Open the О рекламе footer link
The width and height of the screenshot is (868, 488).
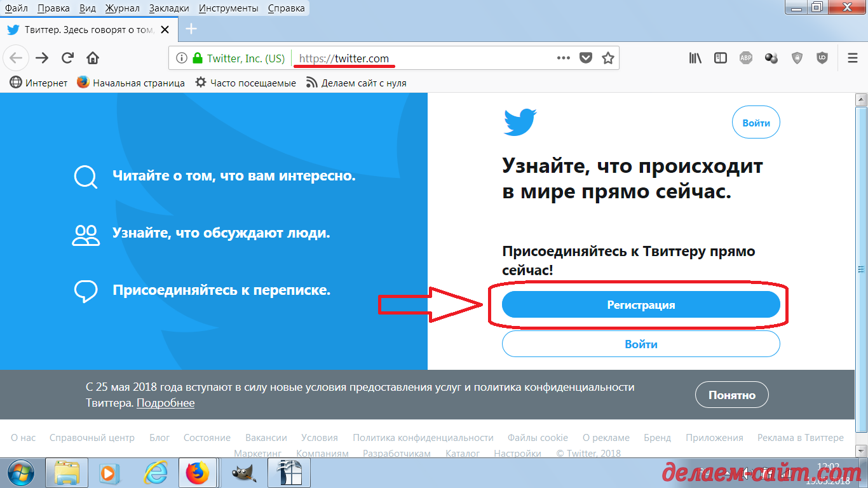coord(606,438)
